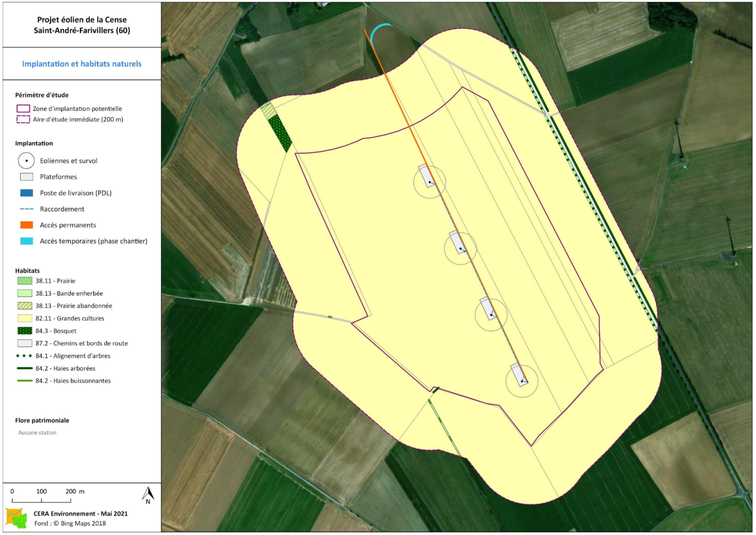Screen dimensions: 756x535
Task: Click the Plateformes legend rectangle
Action: tap(26, 177)
